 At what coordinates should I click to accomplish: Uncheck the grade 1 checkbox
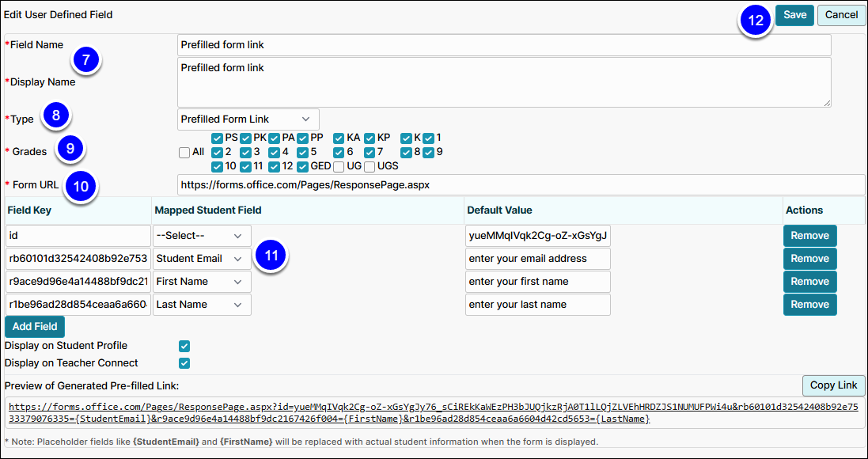coord(429,138)
